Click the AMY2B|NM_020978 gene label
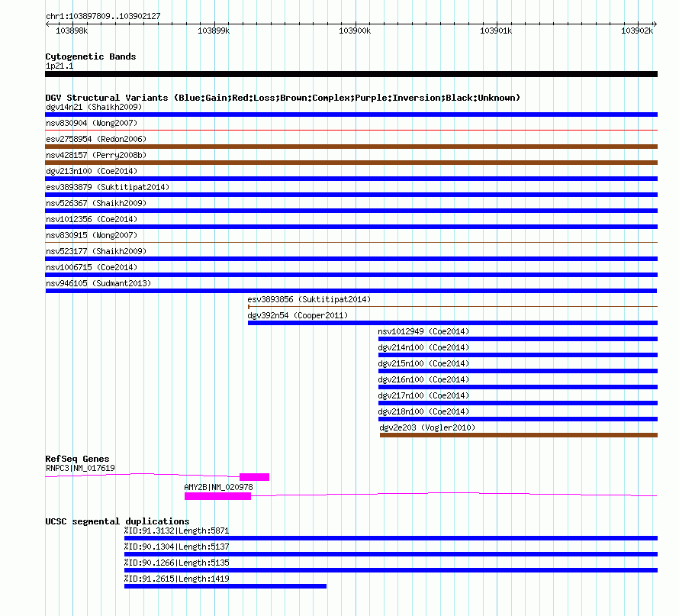Screen dimensions: 679x616 tap(219, 487)
